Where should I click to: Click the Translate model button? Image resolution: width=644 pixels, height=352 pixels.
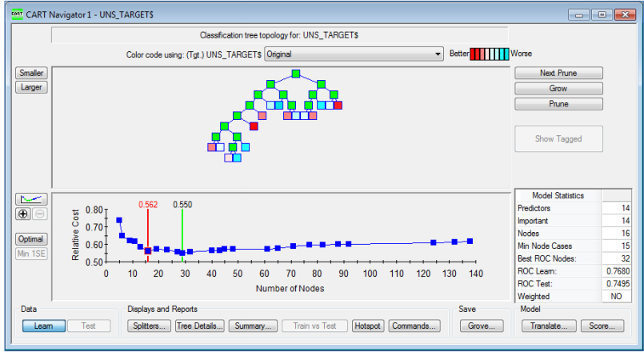[549, 326]
